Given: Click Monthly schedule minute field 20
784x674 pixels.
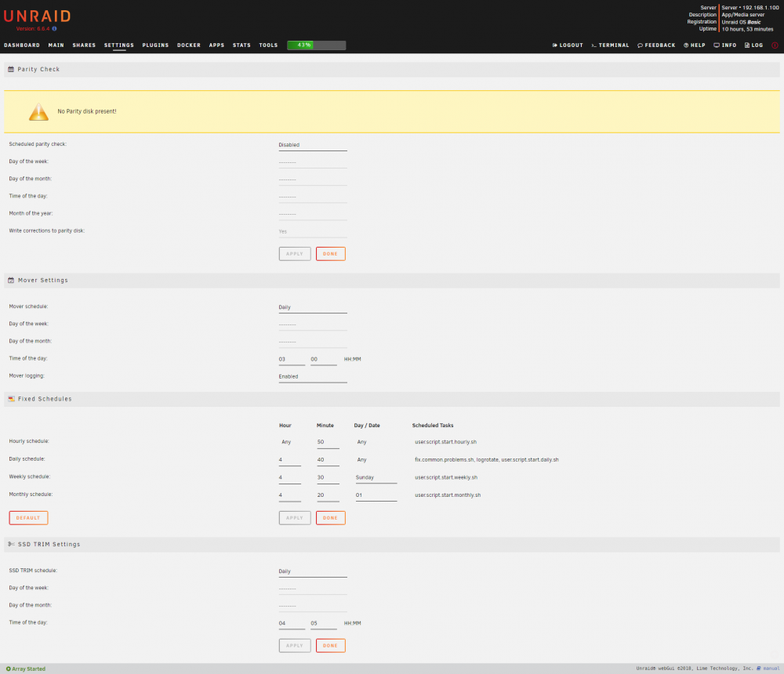Looking at the screenshot, I should coord(328,495).
